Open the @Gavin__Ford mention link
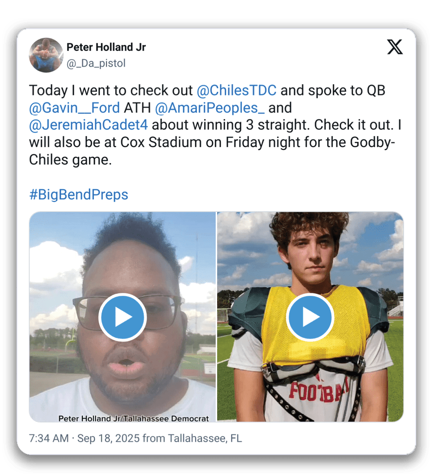 click(x=74, y=108)
